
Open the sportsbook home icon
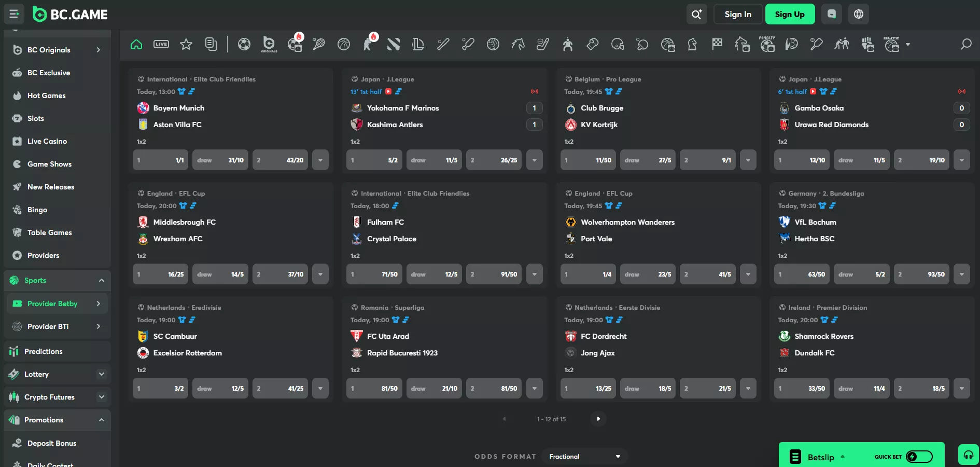point(136,45)
